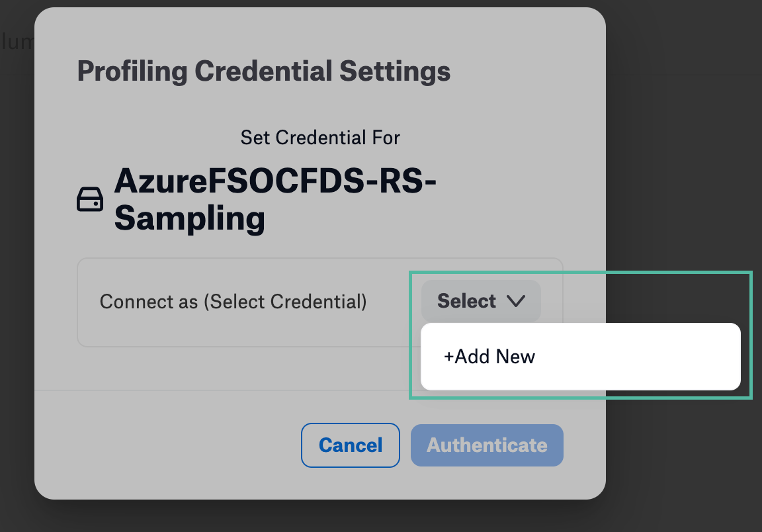Screen dimensions: 762x532
Task: Click the blank area right of +Add New in the menu
Action: [636, 357]
